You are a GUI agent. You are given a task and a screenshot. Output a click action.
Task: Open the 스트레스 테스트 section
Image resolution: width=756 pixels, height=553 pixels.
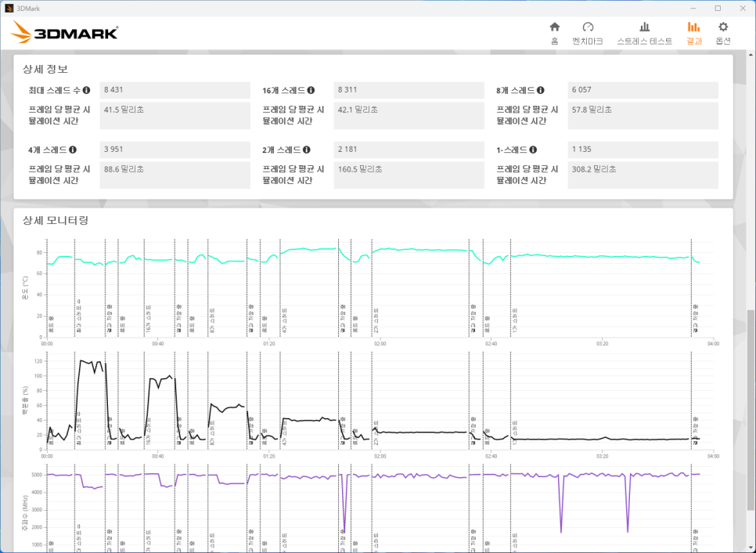point(644,32)
